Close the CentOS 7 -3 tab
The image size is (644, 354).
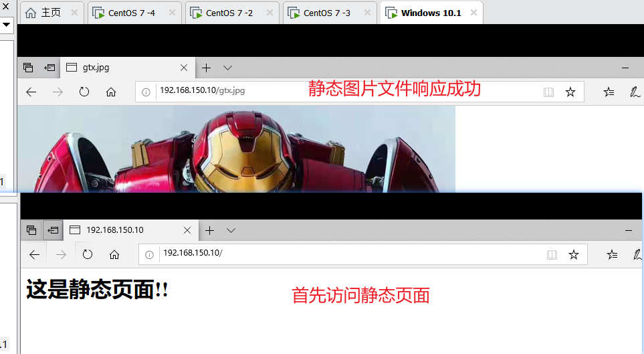click(368, 13)
